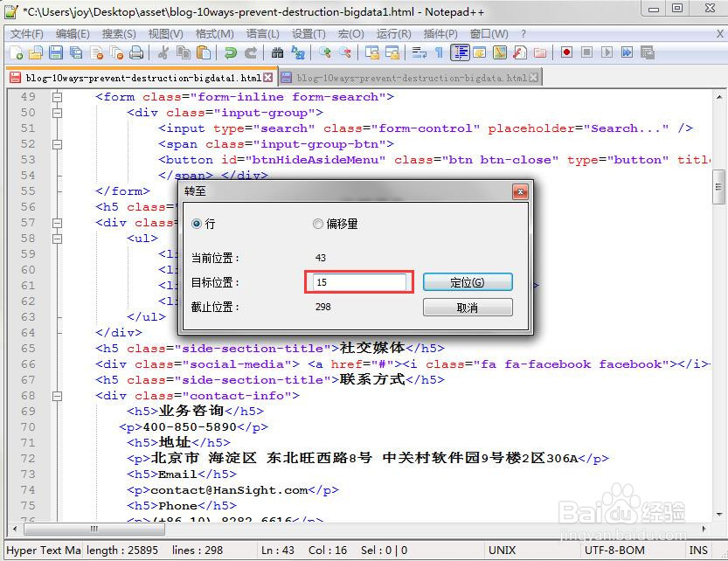The width and height of the screenshot is (728, 561).
Task: Redo the last edit
Action: [251, 53]
